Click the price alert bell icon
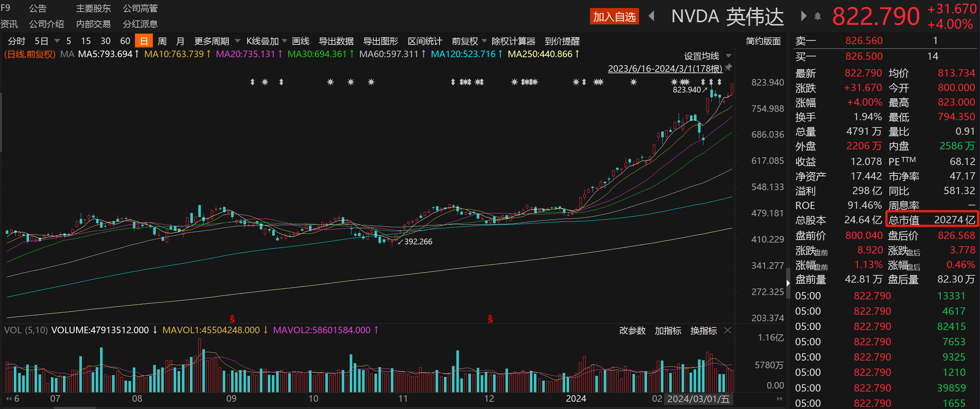Image resolution: width=980 pixels, height=409 pixels. [818, 16]
